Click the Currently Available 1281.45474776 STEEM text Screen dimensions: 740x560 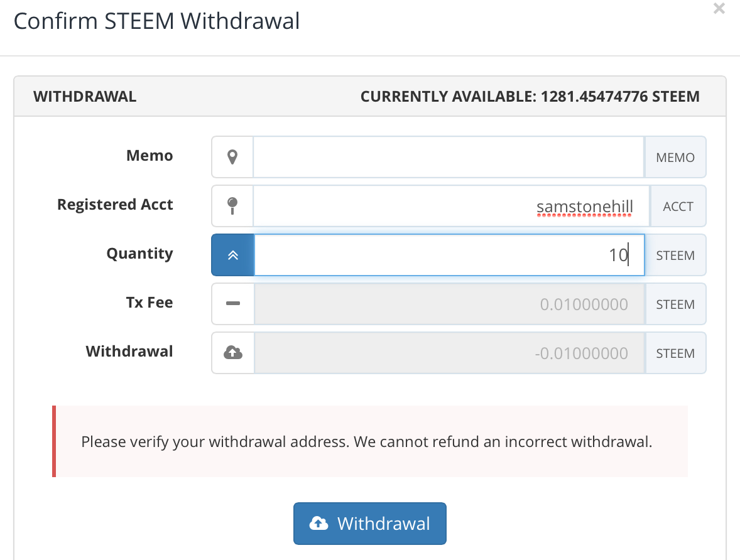[x=530, y=96]
